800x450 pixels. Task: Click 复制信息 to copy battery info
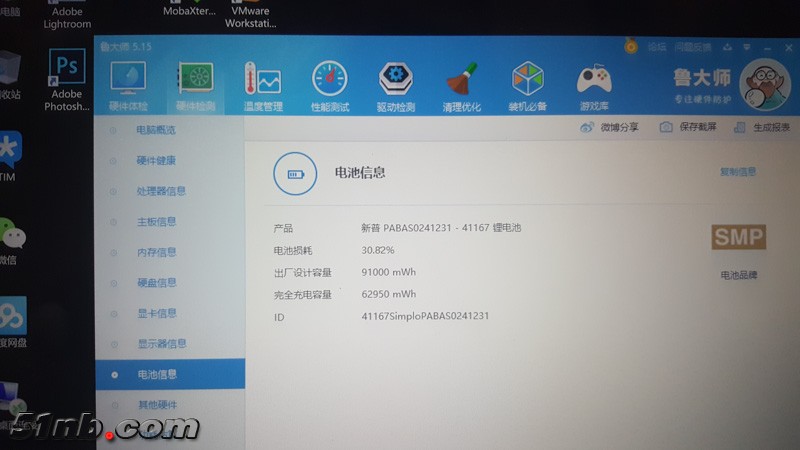(738, 172)
